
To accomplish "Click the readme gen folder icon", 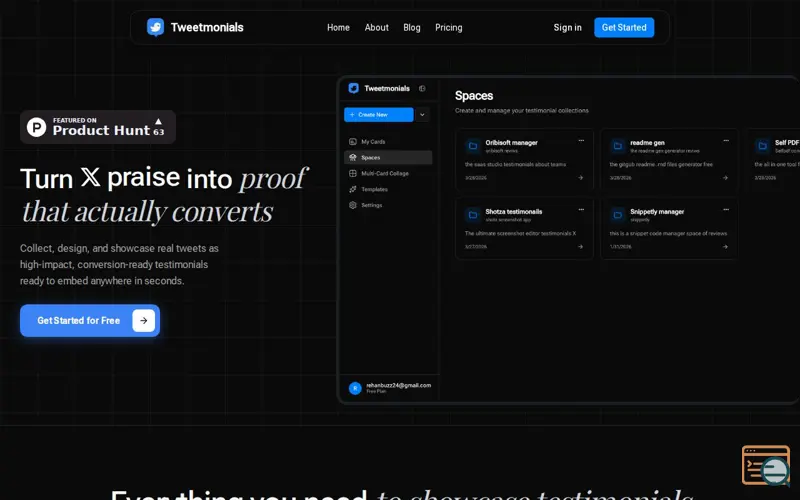I will click(618, 146).
